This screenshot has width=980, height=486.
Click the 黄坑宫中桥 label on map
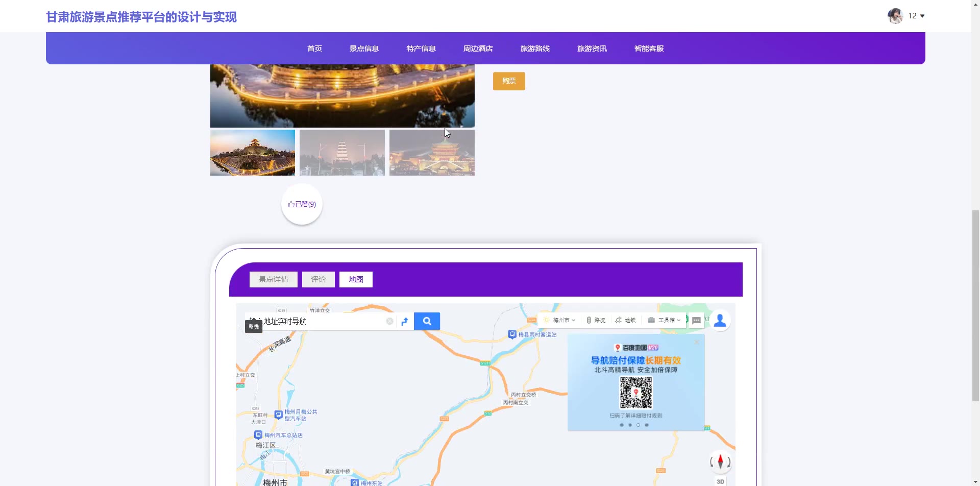[337, 471]
